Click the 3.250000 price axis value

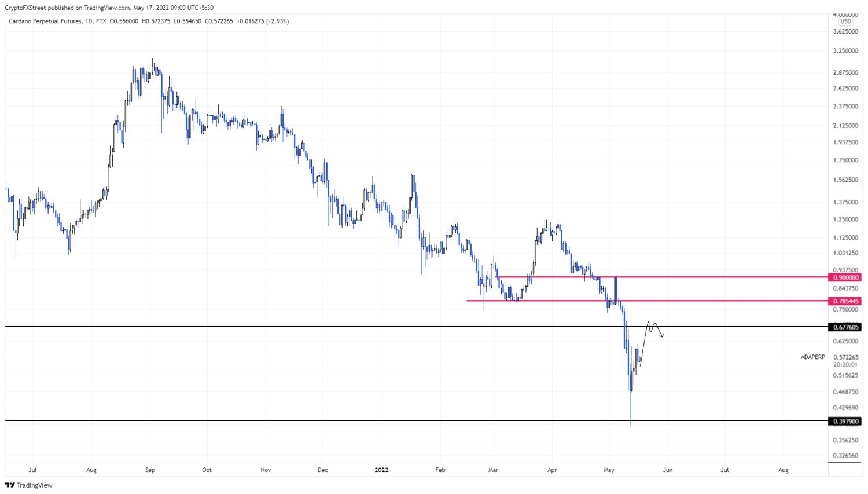click(x=845, y=51)
